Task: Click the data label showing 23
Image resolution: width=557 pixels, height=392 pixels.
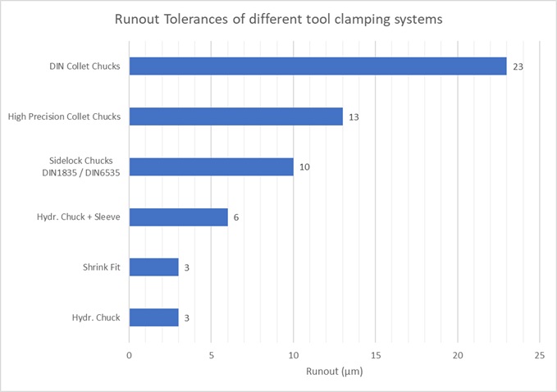Action: coord(518,66)
